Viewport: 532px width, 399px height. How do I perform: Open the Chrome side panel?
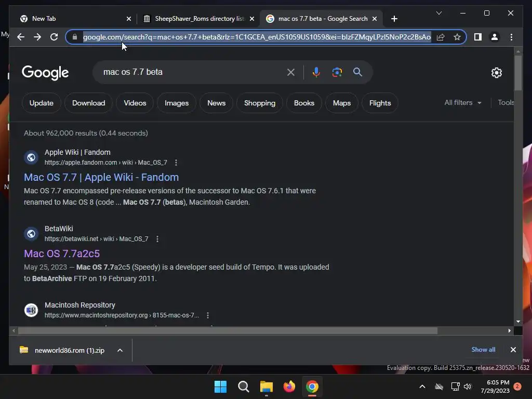click(x=478, y=37)
